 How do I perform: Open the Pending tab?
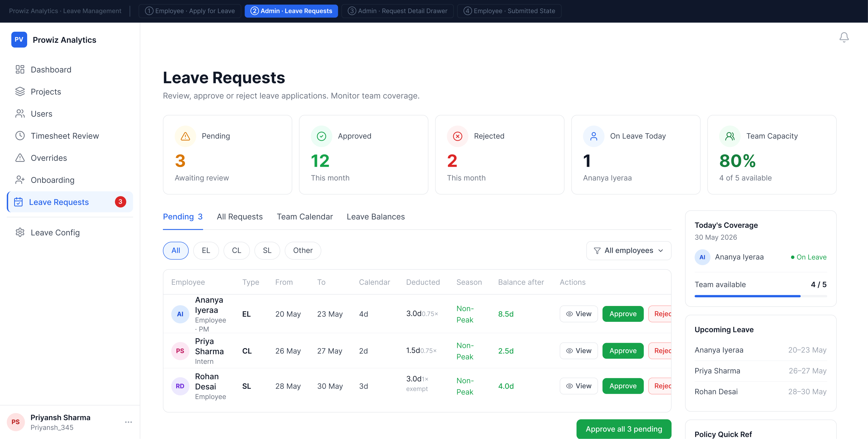click(x=183, y=217)
